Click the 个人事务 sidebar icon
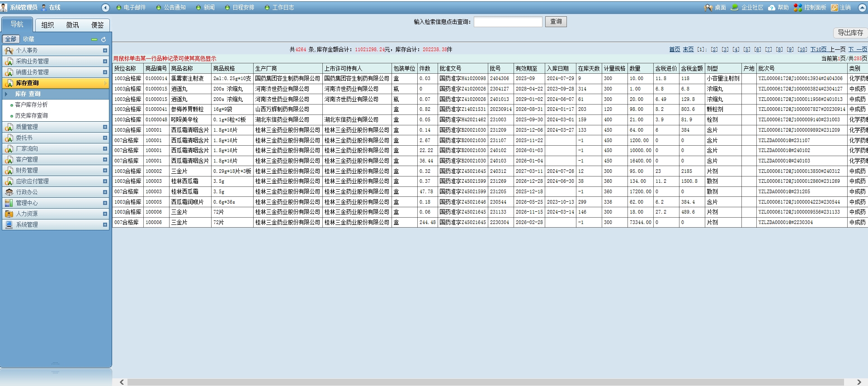Viewport: 868px width, 386px height. tap(9, 50)
